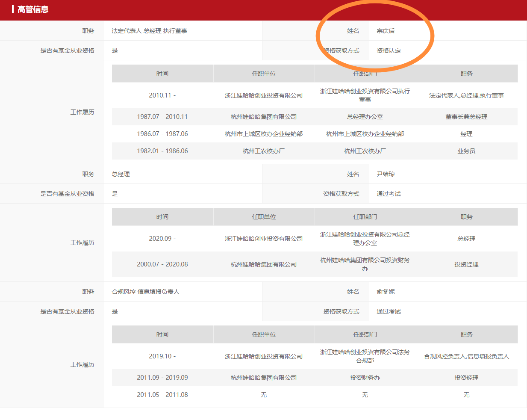Select the title 经理 in the 1986.07 row

pyautogui.click(x=466, y=134)
